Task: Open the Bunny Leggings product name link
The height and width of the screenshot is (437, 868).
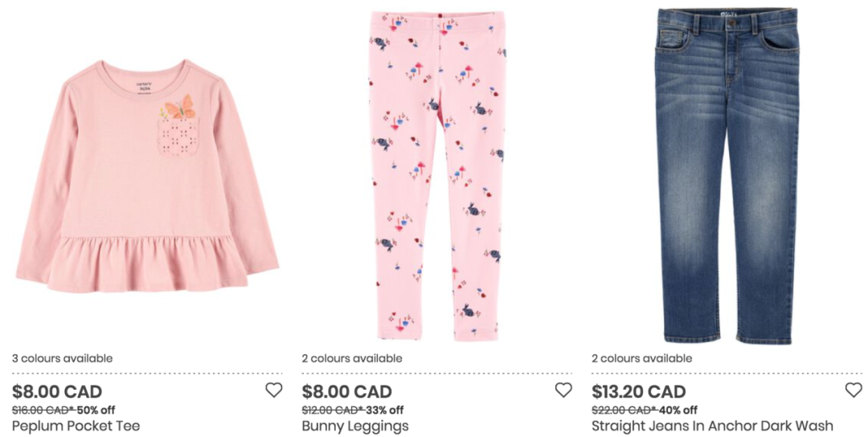Action: point(355,426)
